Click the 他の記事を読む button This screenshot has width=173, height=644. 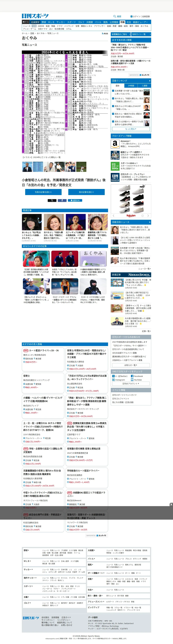click(x=86, y=192)
